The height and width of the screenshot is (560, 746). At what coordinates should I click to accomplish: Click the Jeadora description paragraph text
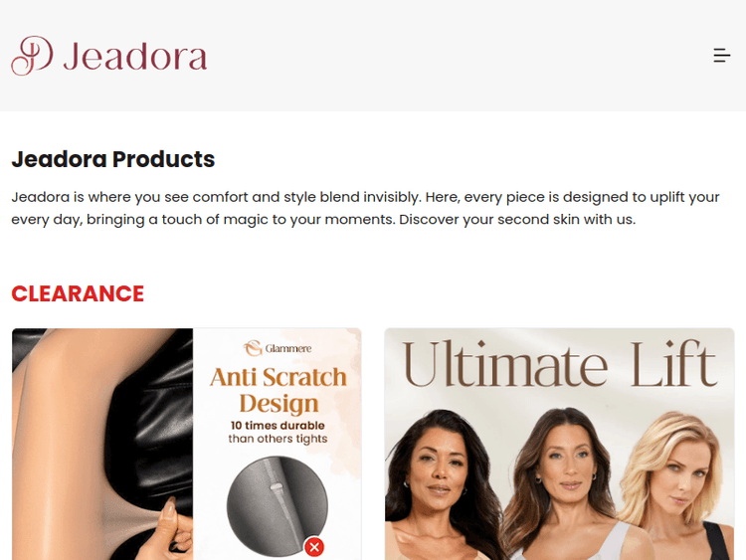click(365, 209)
